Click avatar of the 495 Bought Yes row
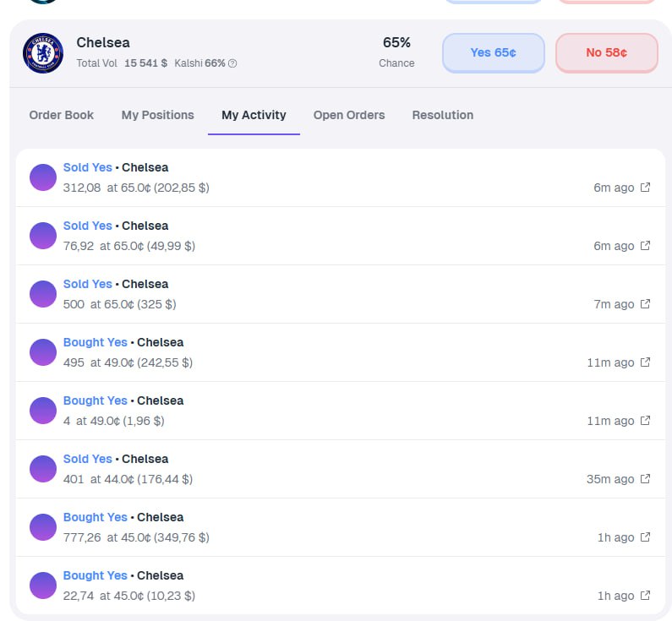This screenshot has height=621, width=672. tap(43, 352)
